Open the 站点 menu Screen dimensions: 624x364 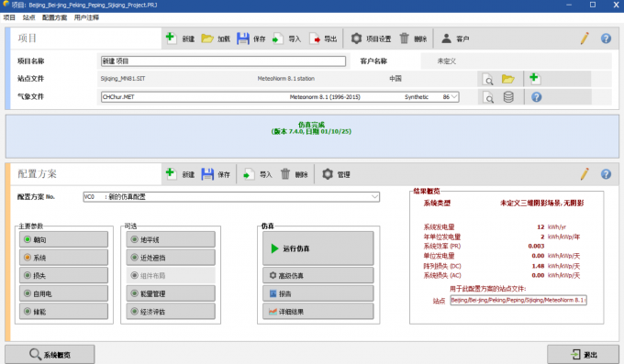point(28,17)
